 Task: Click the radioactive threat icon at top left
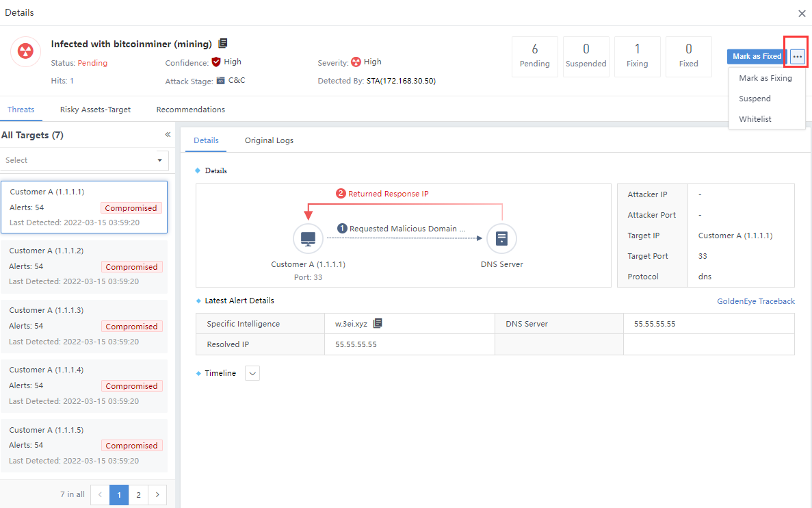25,53
